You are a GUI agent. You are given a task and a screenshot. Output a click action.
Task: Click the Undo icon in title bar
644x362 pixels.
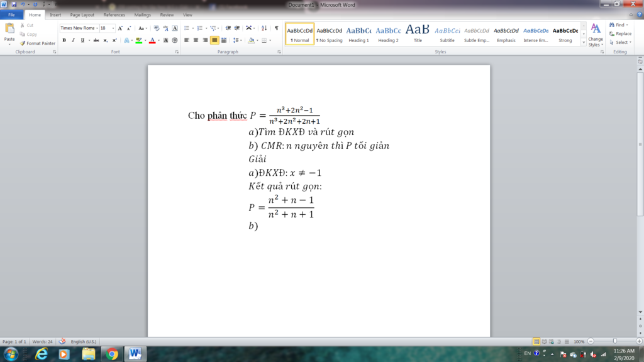point(23,4)
